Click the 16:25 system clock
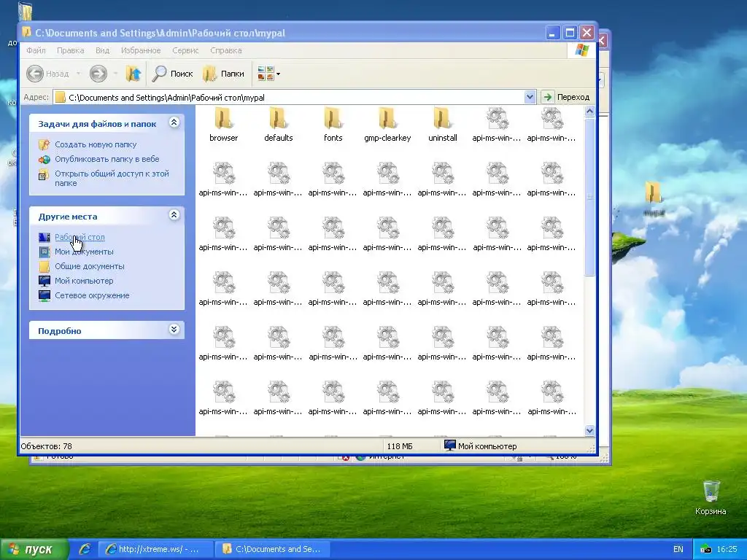 (x=727, y=549)
